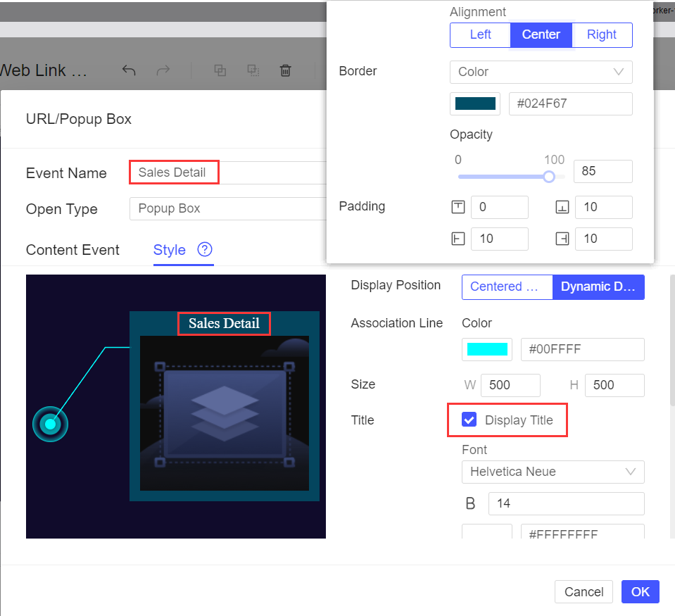The height and width of the screenshot is (616, 675).
Task: Click the Cancel button
Action: tap(583, 591)
